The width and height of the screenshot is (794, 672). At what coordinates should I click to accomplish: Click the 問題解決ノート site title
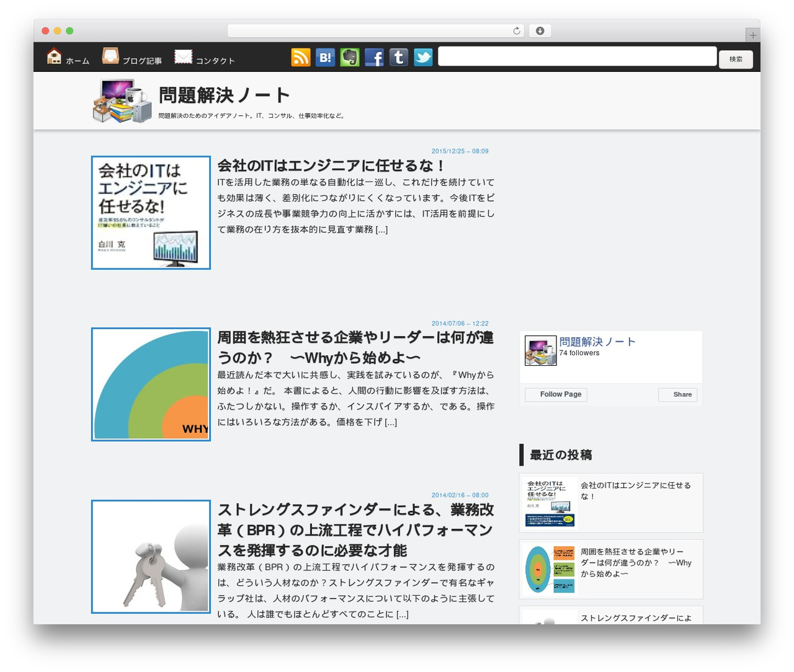click(225, 95)
